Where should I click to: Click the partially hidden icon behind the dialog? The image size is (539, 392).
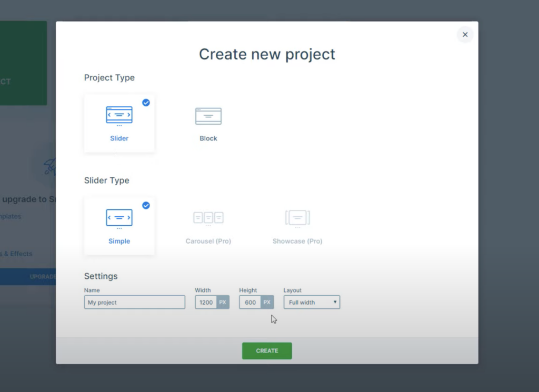(x=49, y=167)
